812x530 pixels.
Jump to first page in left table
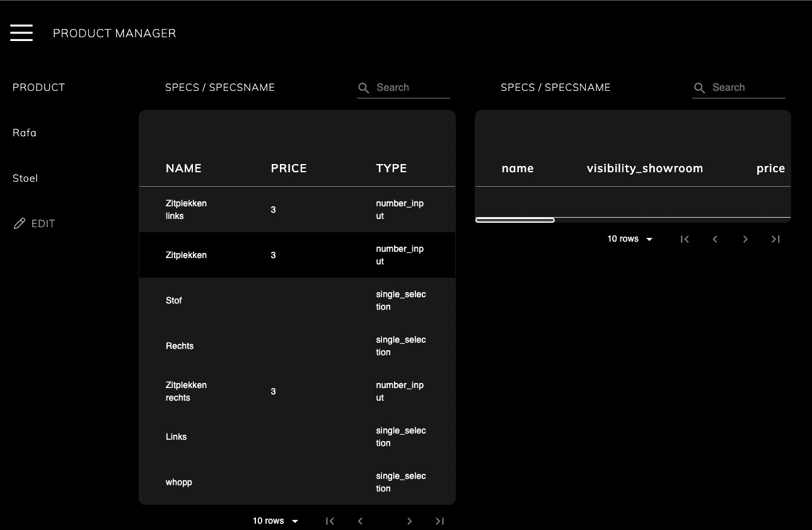tap(330, 521)
